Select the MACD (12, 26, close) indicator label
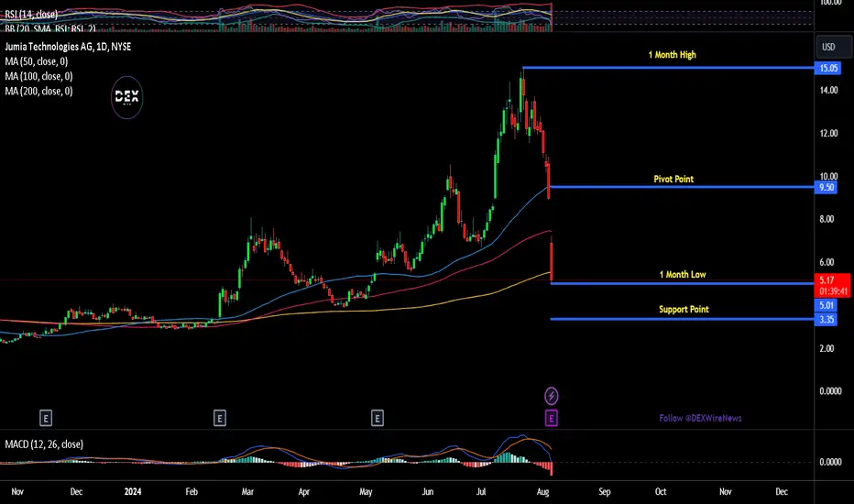The image size is (854, 504). (44, 444)
